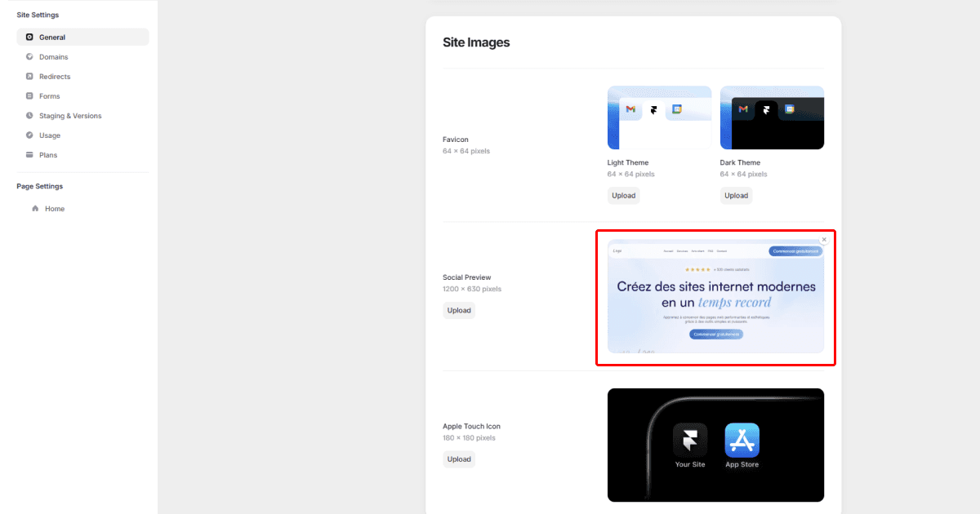Click the Dark Theme favicon preview
Viewport: 980px width, 514px height.
pyautogui.click(x=772, y=117)
